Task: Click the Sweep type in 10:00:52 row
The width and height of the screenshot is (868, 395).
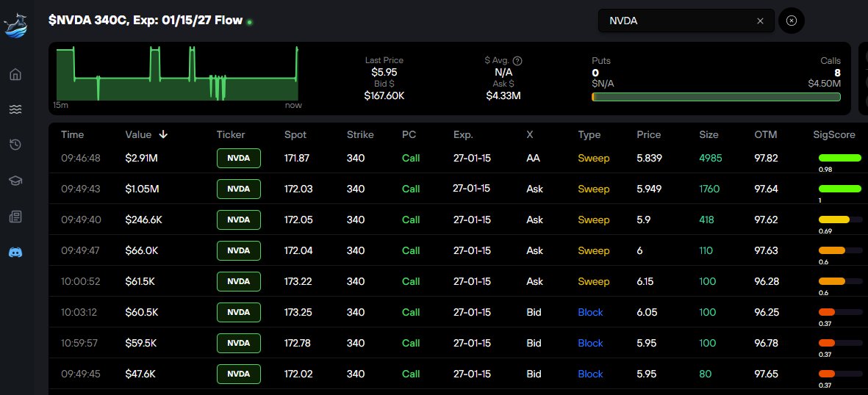Action: 593,282
